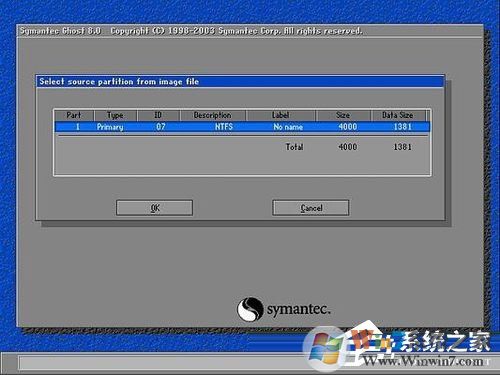Screen dimensions: 500x375
Task: Click the Size column header
Action: (x=343, y=115)
